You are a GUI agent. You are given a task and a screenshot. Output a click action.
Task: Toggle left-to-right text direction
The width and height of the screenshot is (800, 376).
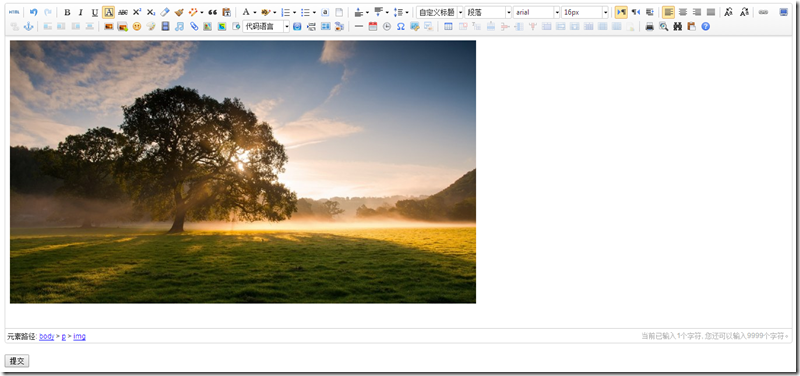[x=621, y=12]
